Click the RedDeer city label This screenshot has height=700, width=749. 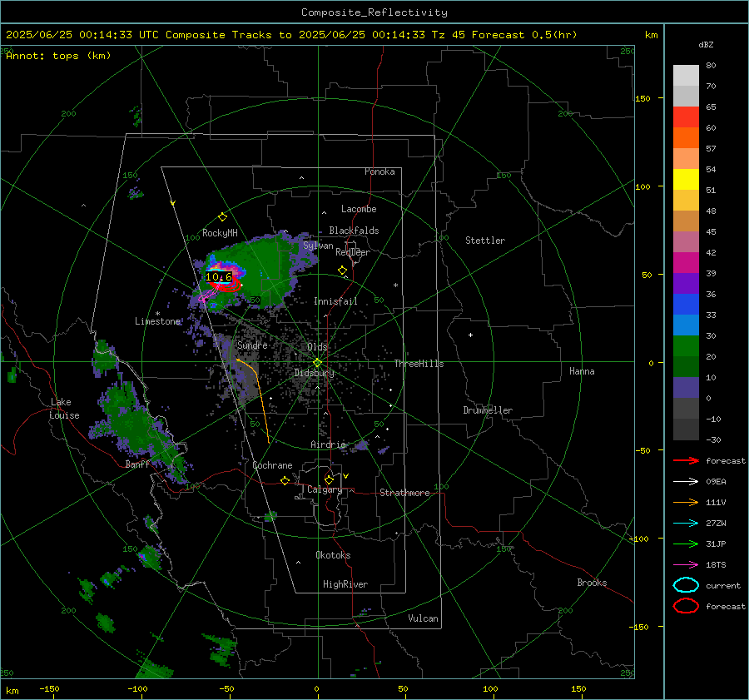pos(353,252)
